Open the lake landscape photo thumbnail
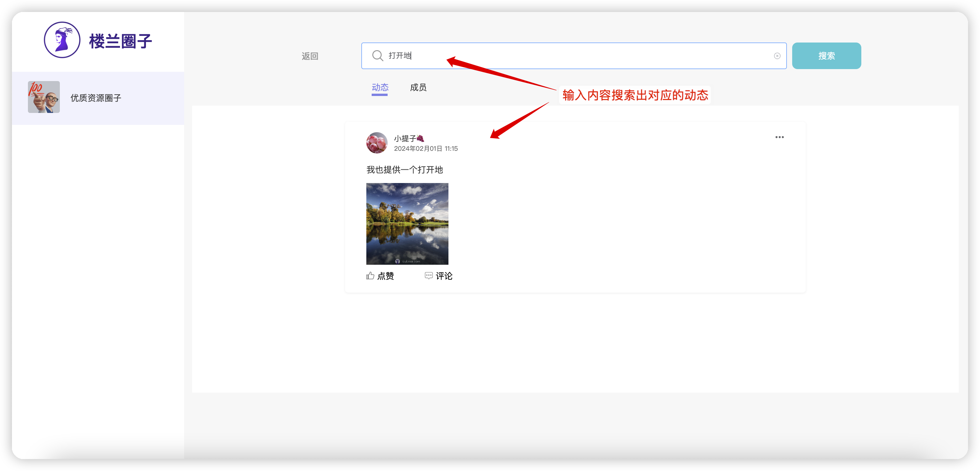Viewport: 980px width, 471px height. 407,224
